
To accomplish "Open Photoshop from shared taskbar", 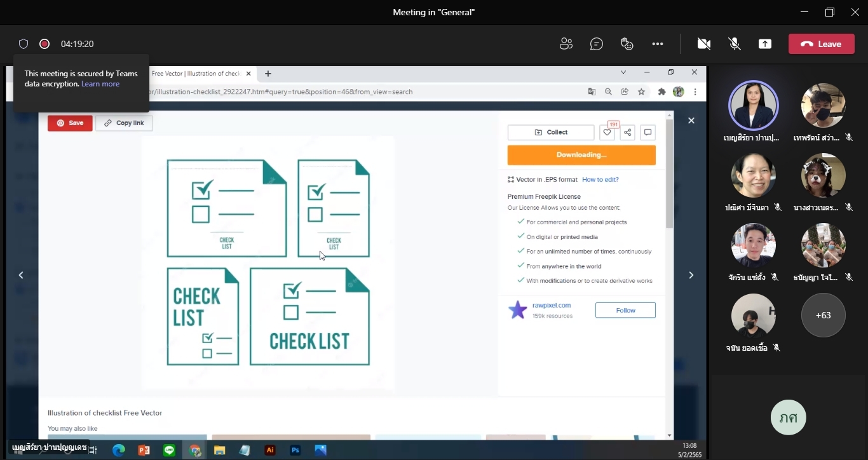I will click(295, 450).
